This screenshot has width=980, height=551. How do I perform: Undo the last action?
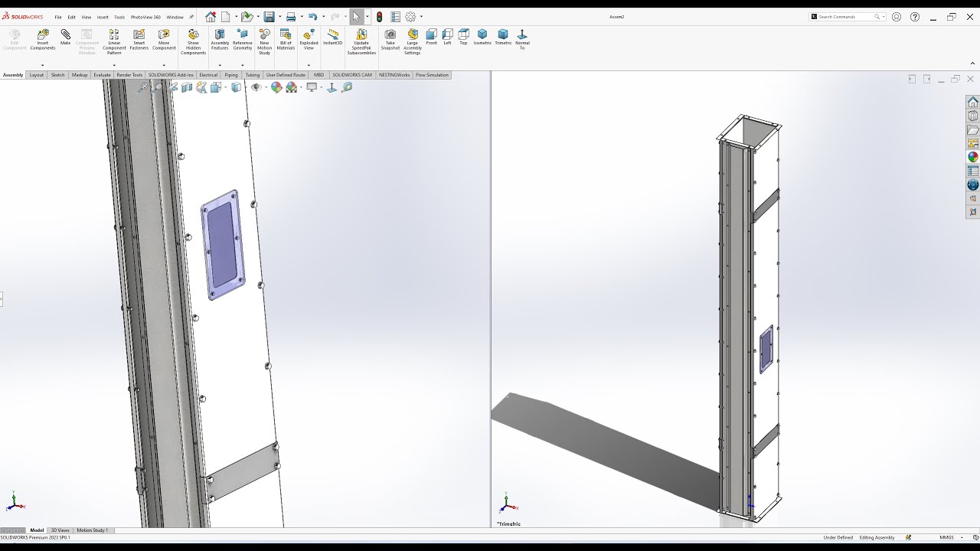pyautogui.click(x=312, y=17)
